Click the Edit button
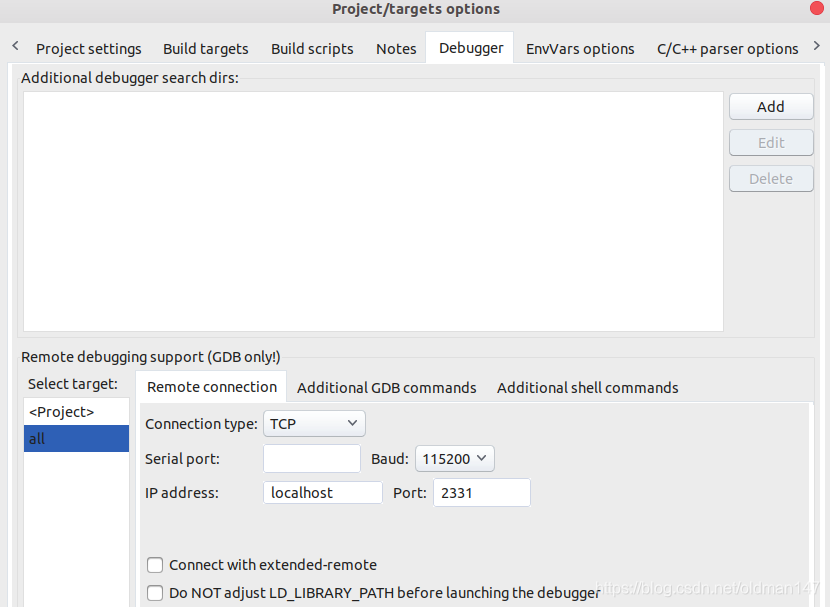Image resolution: width=830 pixels, height=607 pixels. pos(771,142)
